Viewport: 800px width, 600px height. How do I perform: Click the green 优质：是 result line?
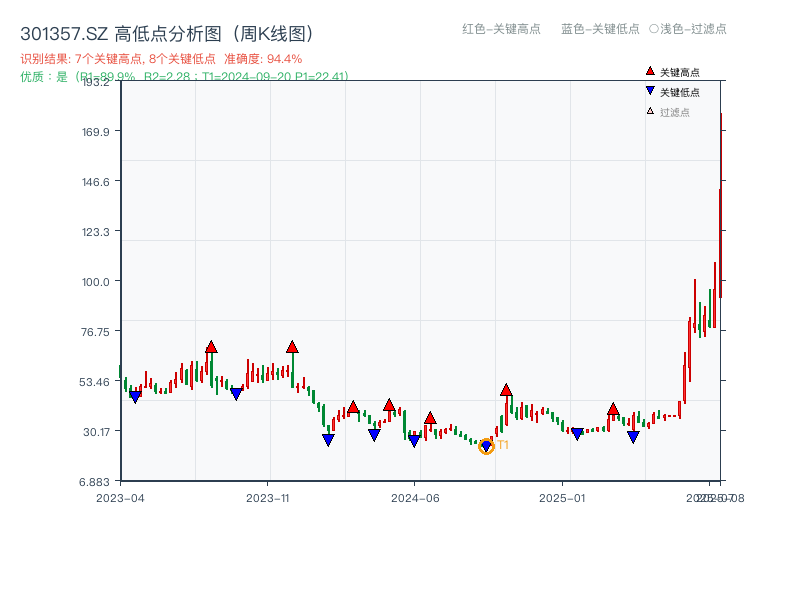click(x=184, y=77)
